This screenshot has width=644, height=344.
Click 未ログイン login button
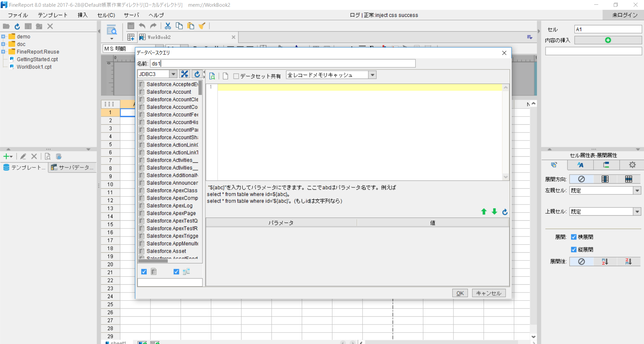point(624,15)
